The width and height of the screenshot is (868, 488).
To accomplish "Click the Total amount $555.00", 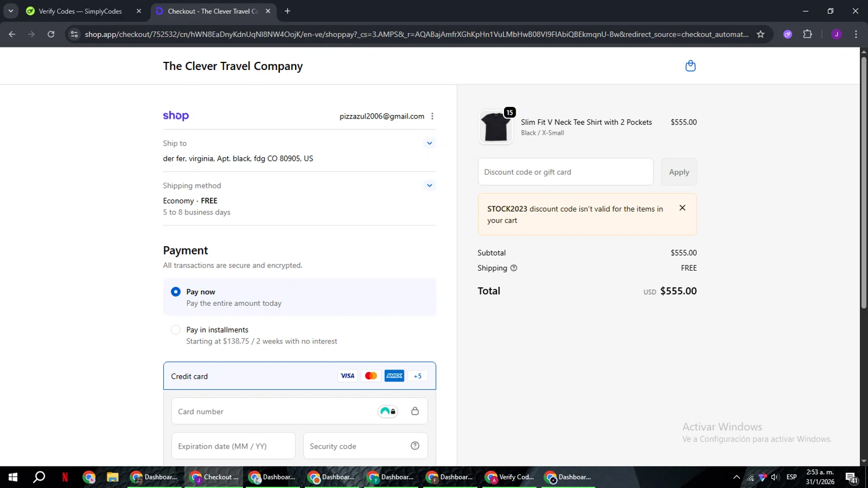I will 678,291.
